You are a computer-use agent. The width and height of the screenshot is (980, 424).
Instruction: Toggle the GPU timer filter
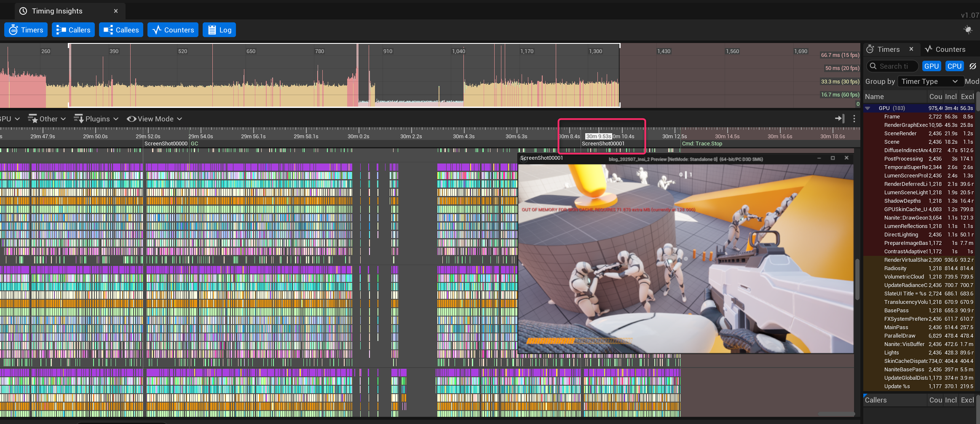coord(931,66)
